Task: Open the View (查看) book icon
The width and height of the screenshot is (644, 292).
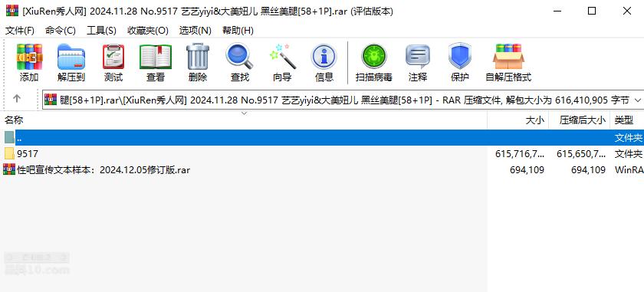Action: coord(156,62)
